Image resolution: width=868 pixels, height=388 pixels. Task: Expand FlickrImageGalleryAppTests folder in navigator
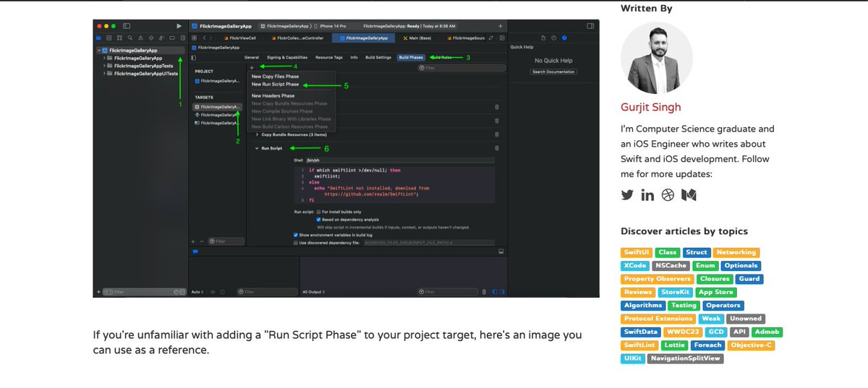105,65
